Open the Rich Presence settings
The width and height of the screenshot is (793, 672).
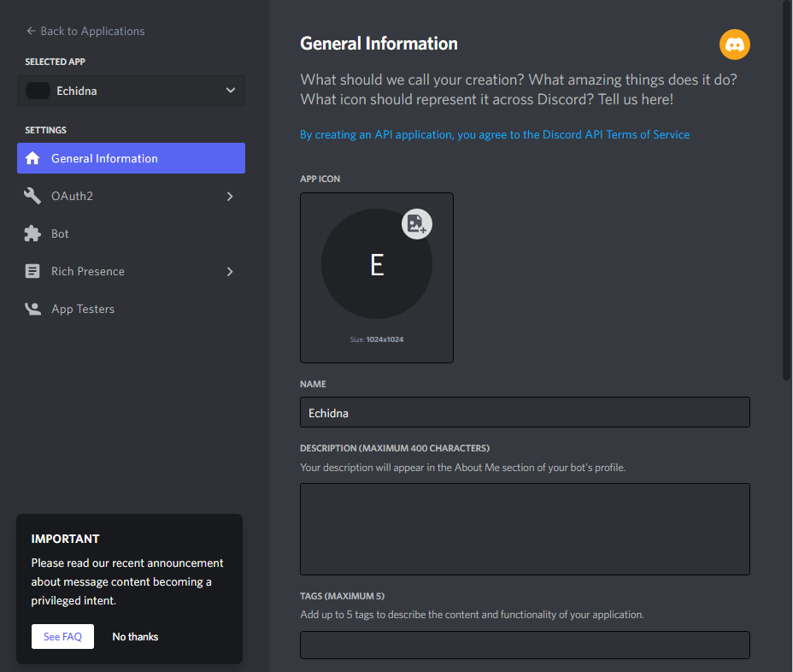pyautogui.click(x=131, y=271)
